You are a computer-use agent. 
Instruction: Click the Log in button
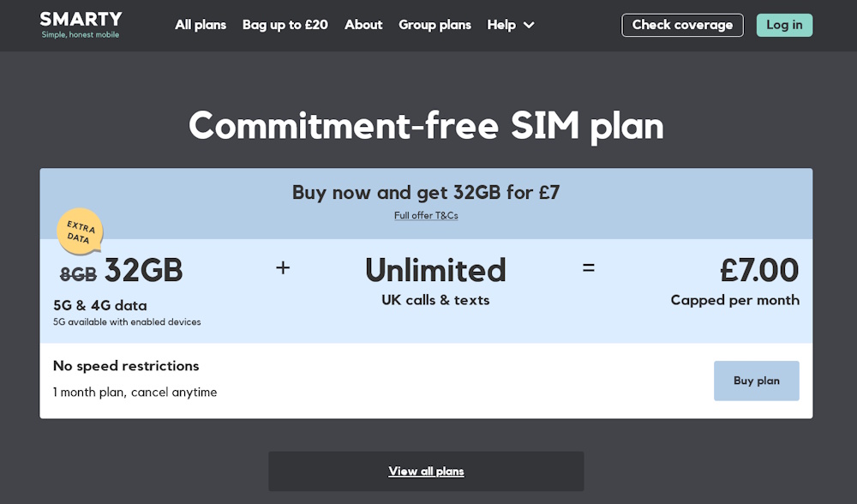(784, 25)
